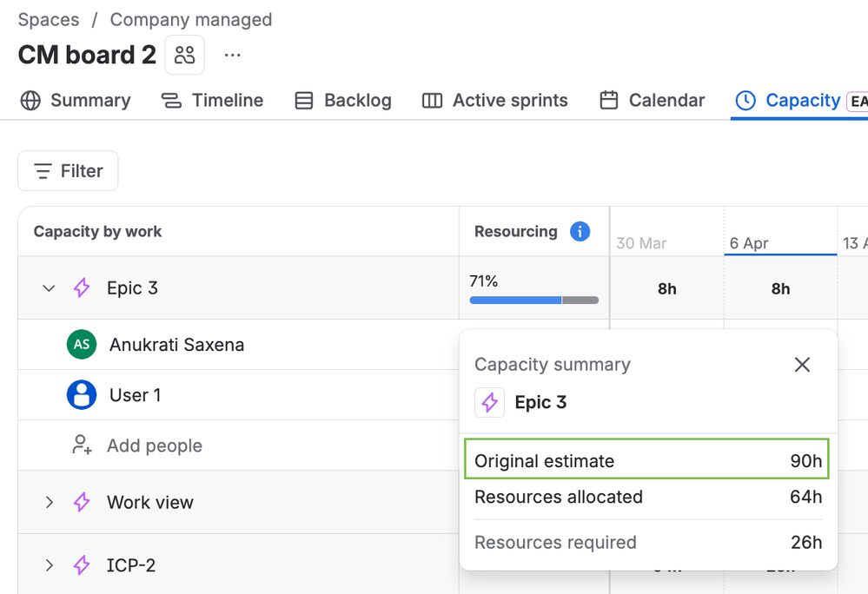Collapse the Epic 3 row
Image resolution: width=868 pixels, height=594 pixels.
[50, 288]
